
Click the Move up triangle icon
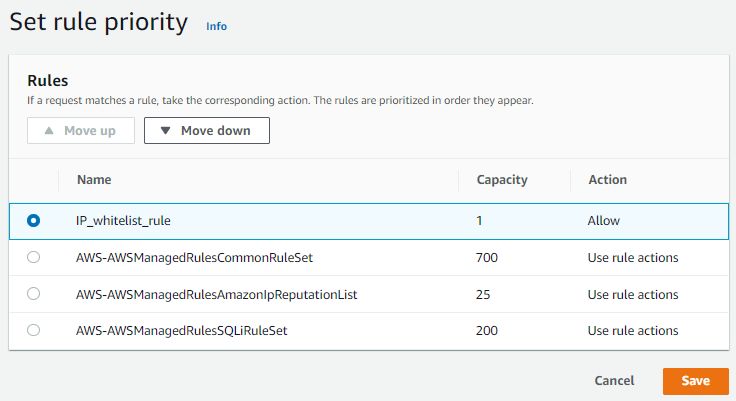(x=49, y=131)
